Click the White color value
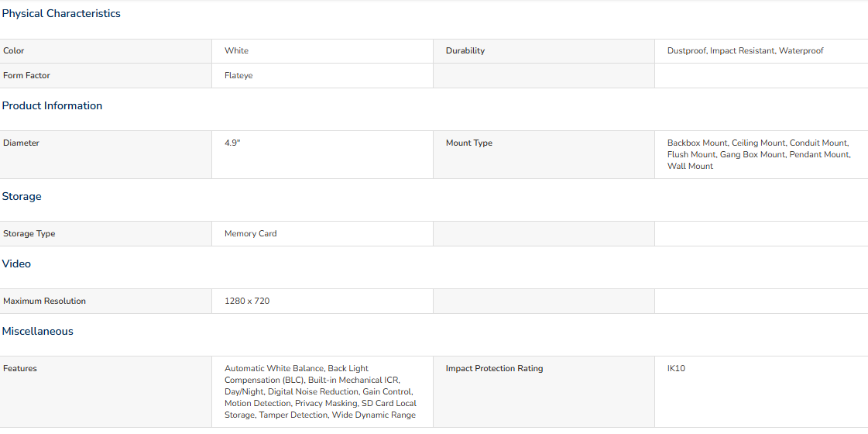Image resolution: width=868 pixels, height=434 pixels. [236, 50]
